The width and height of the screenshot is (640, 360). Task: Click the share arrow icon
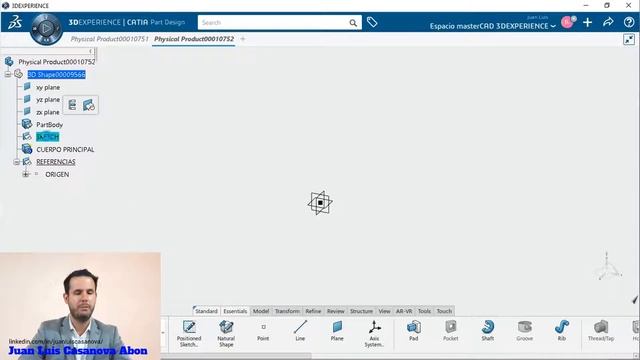tap(608, 22)
